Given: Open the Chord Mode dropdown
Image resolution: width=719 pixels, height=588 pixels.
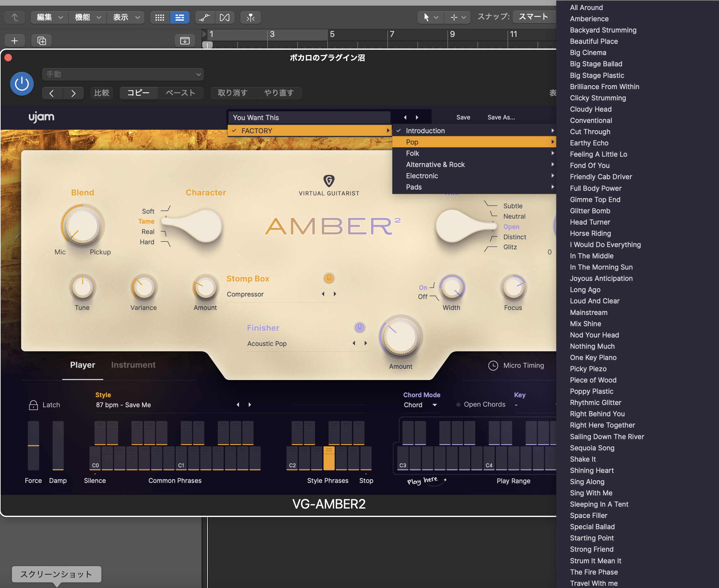Looking at the screenshot, I should click(420, 405).
